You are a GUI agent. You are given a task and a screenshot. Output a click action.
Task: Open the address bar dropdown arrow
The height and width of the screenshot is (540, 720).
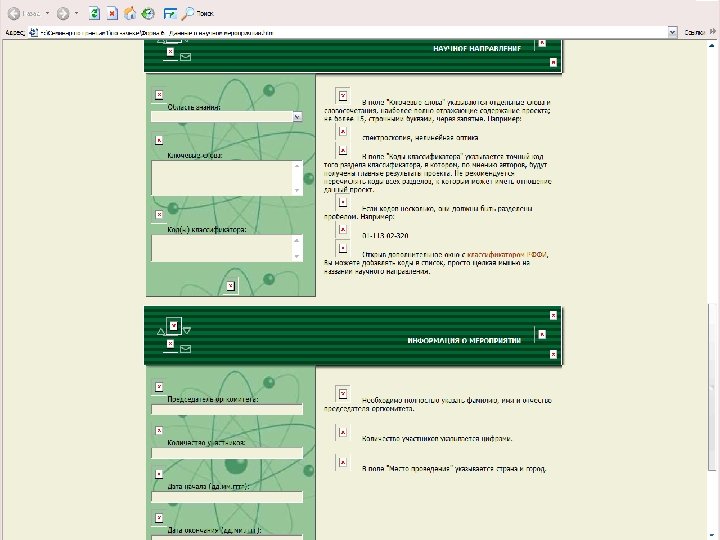coord(673,33)
